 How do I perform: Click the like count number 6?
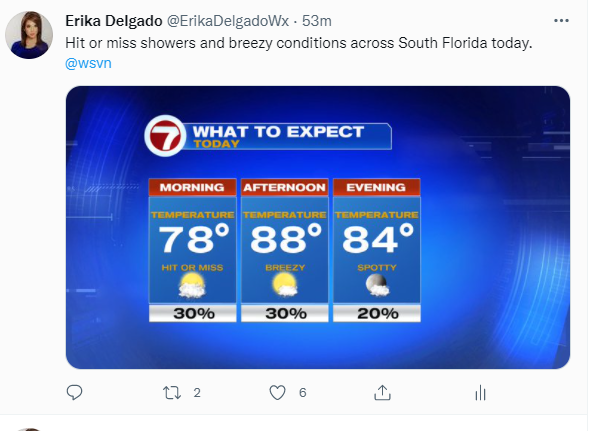coord(303,393)
